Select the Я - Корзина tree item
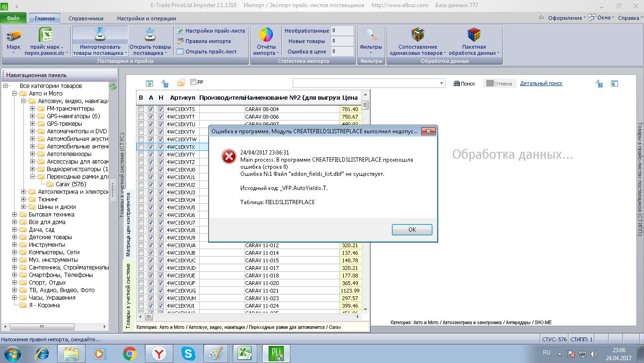Image resolution: width=644 pixels, height=363 pixels. (x=44, y=305)
